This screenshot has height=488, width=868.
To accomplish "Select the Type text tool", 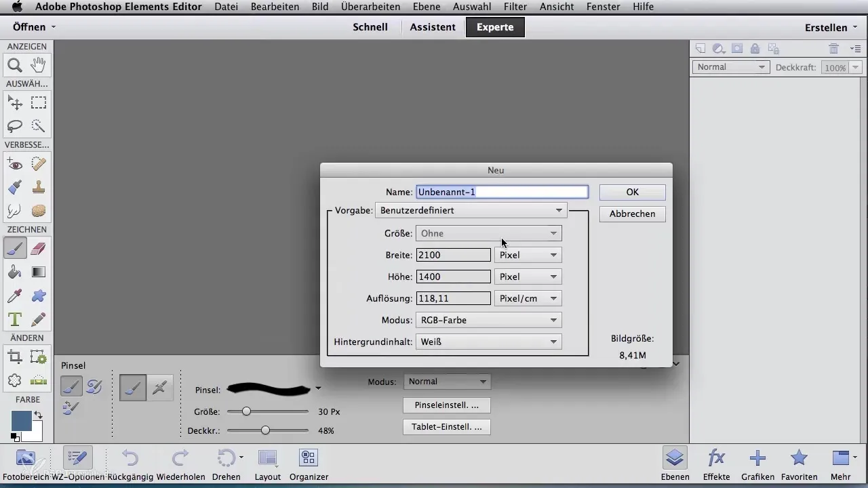I will click(15, 319).
